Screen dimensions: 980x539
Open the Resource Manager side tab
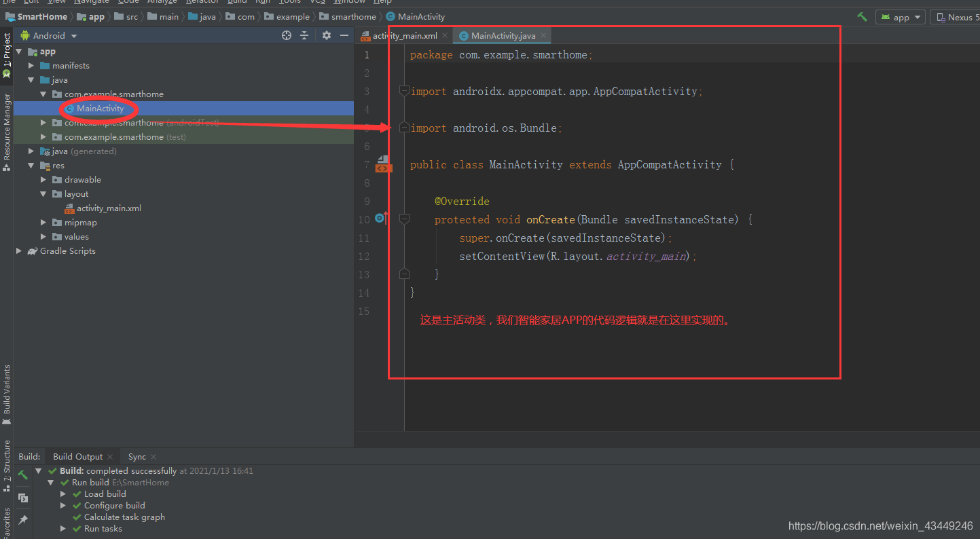coord(7,132)
